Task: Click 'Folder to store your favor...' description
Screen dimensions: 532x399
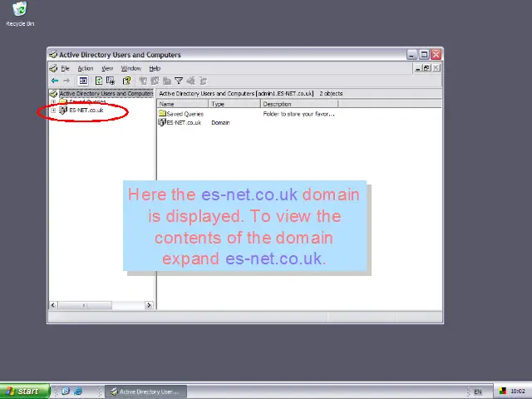Action: pyautogui.click(x=298, y=114)
